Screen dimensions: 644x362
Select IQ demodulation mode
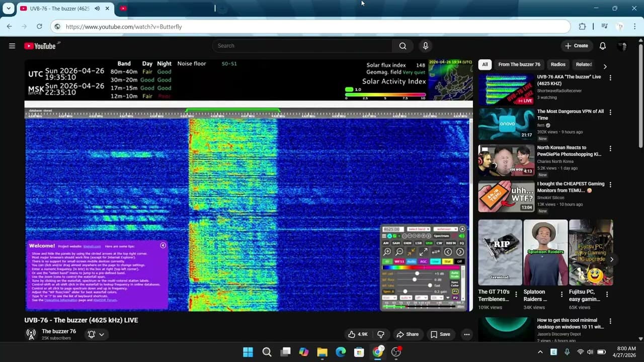[x=461, y=243]
